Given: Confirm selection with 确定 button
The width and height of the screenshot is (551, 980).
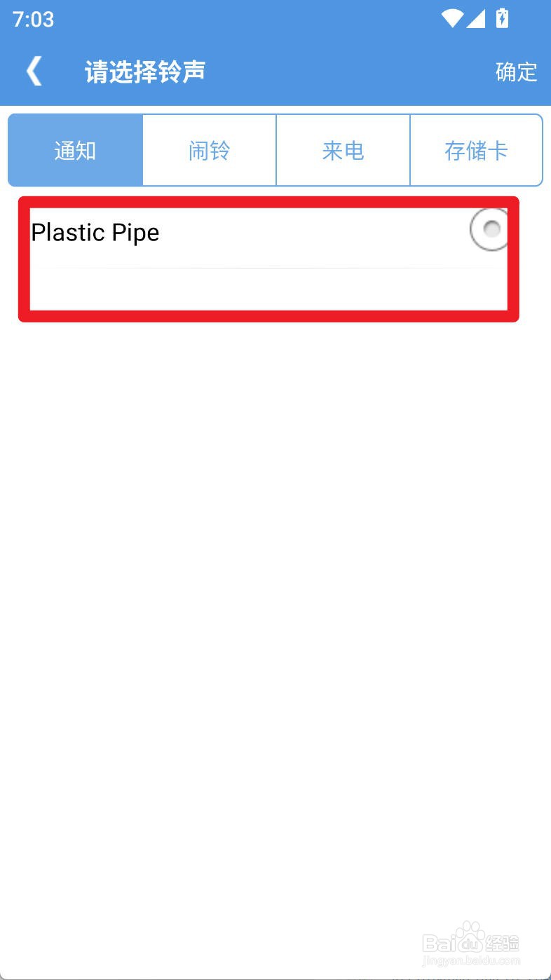Looking at the screenshot, I should tap(516, 72).
